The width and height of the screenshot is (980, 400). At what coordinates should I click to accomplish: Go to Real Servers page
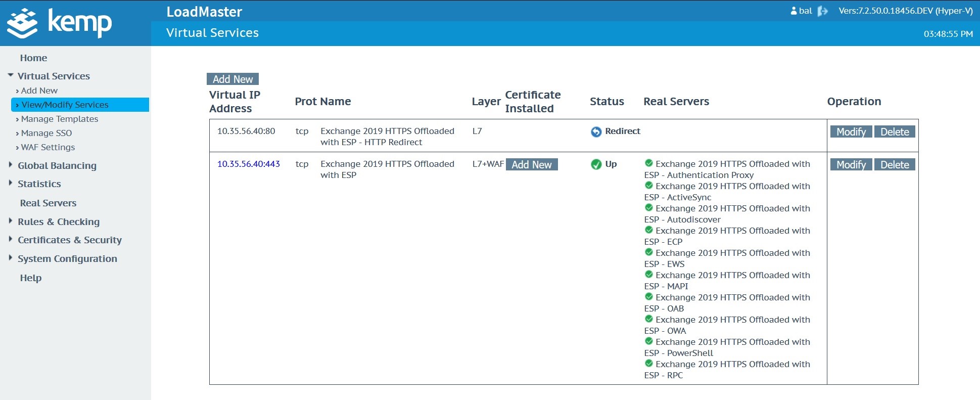48,203
